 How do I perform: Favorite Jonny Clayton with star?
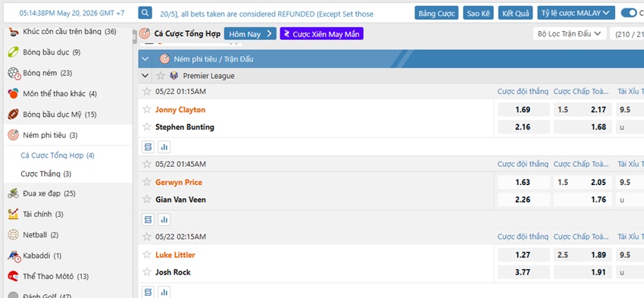(x=147, y=109)
